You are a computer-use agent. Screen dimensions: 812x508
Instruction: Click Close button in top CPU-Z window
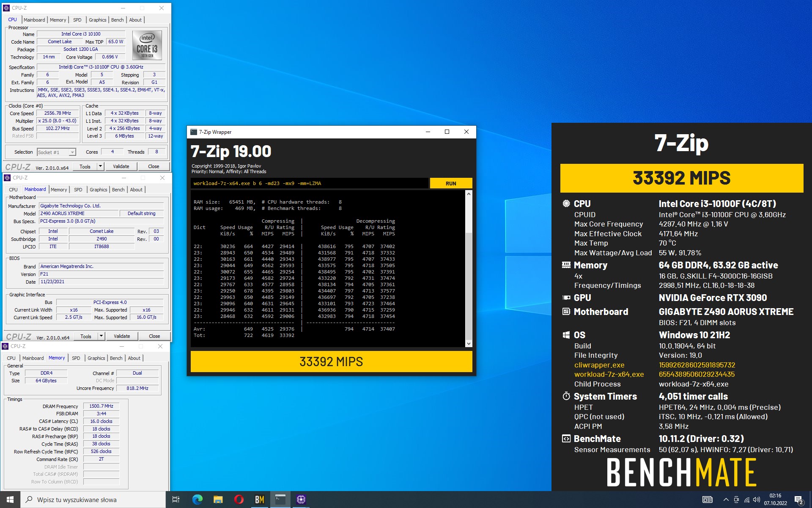pos(154,166)
